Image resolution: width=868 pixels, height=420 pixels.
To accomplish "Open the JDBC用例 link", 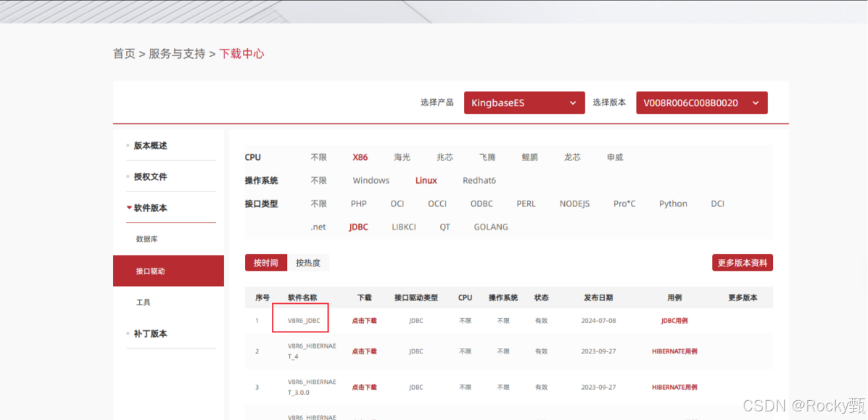I will click(x=675, y=321).
